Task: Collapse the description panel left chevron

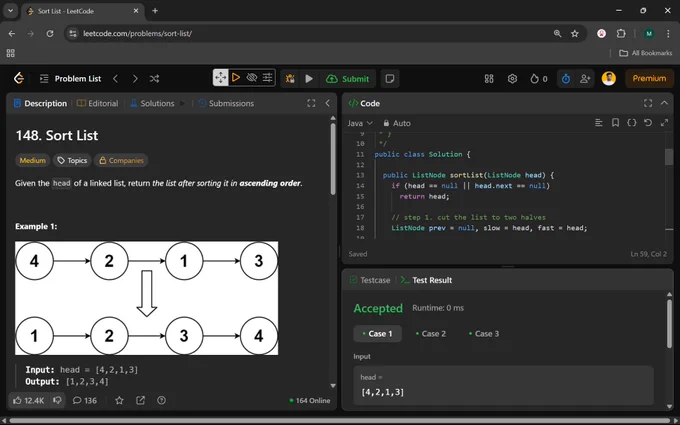Action: tap(327, 103)
